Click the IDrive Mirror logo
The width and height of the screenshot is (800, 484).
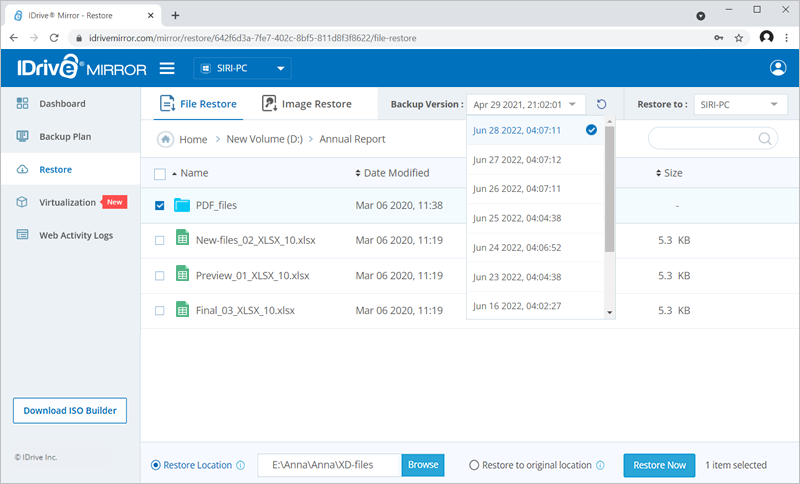[82, 67]
